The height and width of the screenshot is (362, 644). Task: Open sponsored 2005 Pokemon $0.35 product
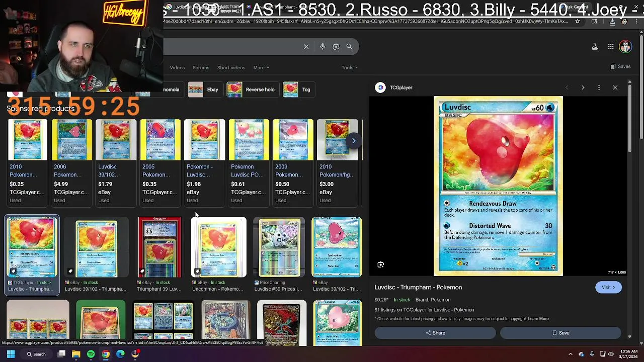[160, 162]
